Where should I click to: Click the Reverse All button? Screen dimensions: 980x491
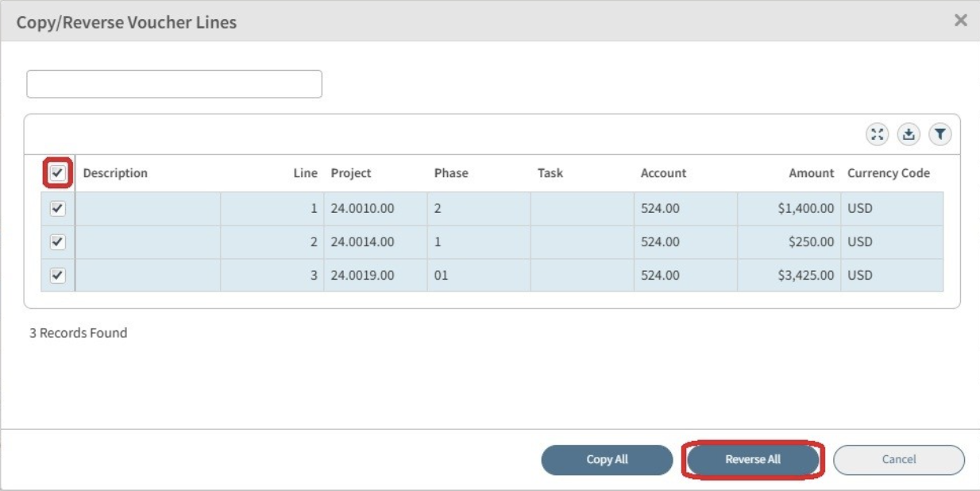753,460
